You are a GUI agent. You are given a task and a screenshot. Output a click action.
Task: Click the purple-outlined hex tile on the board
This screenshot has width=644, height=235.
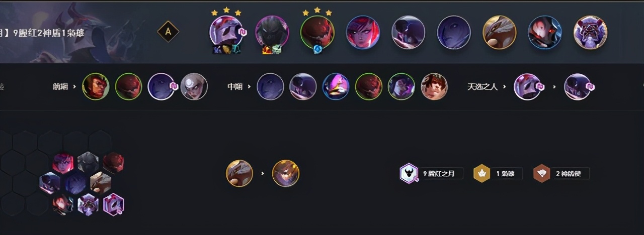tap(113, 204)
